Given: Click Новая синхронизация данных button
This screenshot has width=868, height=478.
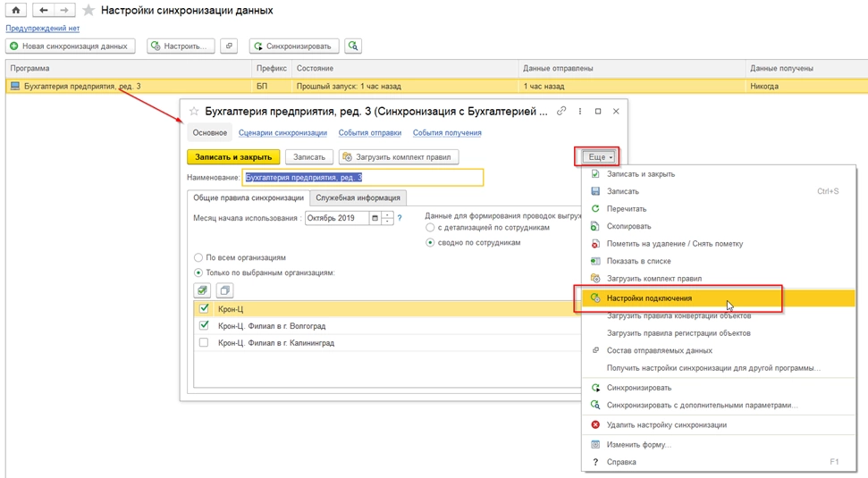Looking at the screenshot, I should (71, 46).
